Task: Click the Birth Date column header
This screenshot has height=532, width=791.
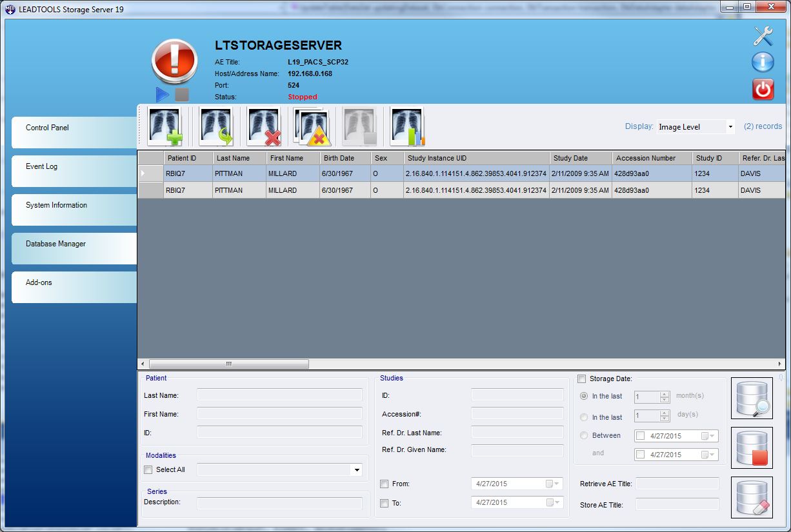Action: (x=345, y=158)
